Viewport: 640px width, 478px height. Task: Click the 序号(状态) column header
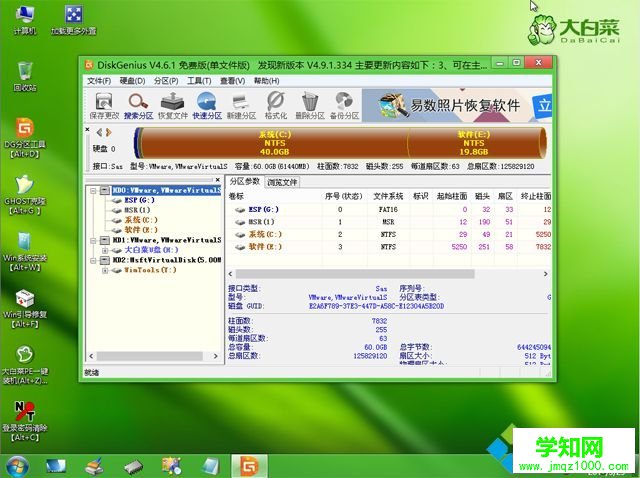tap(343, 196)
